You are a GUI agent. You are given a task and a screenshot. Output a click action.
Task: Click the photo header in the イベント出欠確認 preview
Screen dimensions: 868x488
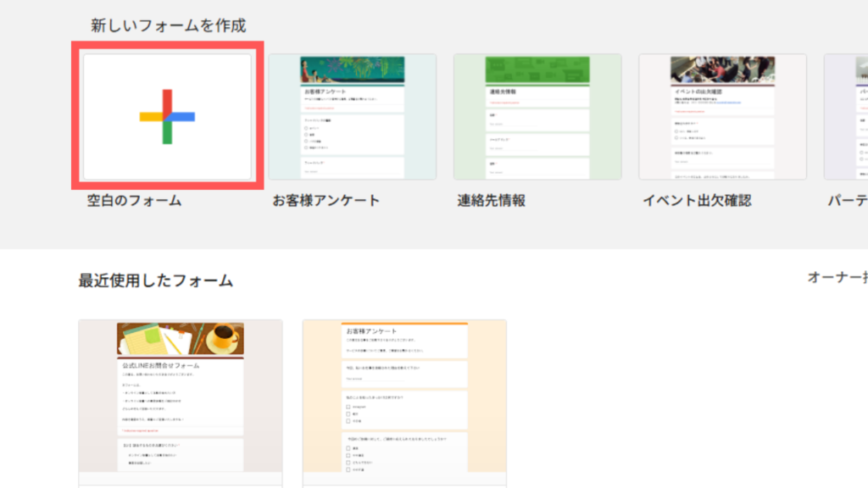click(x=722, y=69)
